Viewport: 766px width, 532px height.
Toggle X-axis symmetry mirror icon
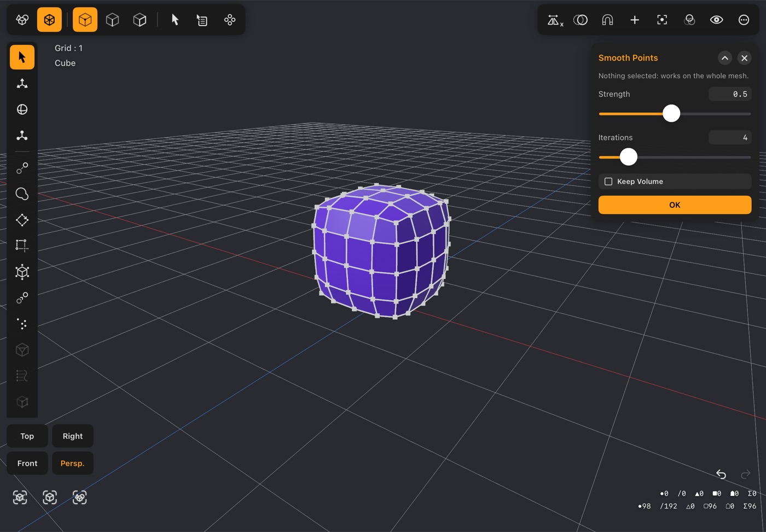[x=555, y=20]
